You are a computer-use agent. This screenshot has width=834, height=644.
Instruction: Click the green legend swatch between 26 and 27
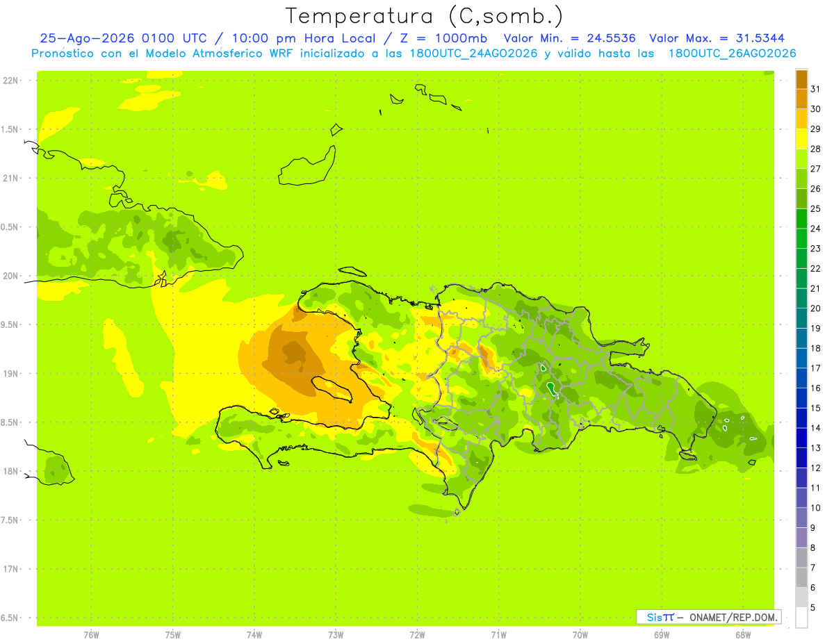pos(801,179)
